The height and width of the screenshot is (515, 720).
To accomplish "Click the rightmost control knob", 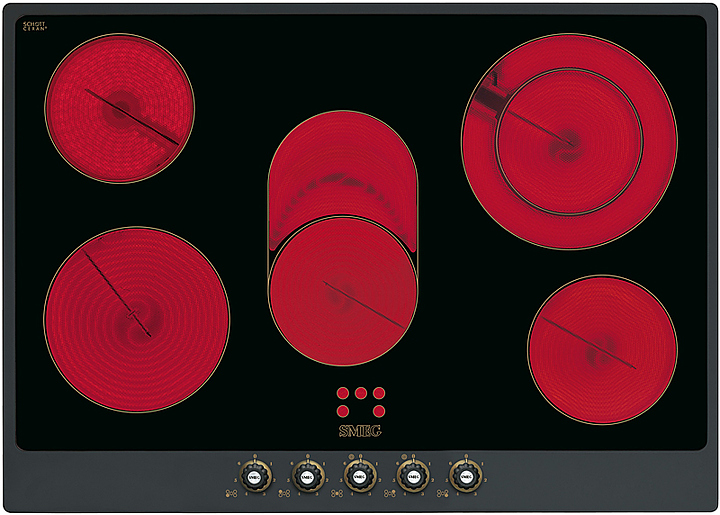I will tap(466, 477).
